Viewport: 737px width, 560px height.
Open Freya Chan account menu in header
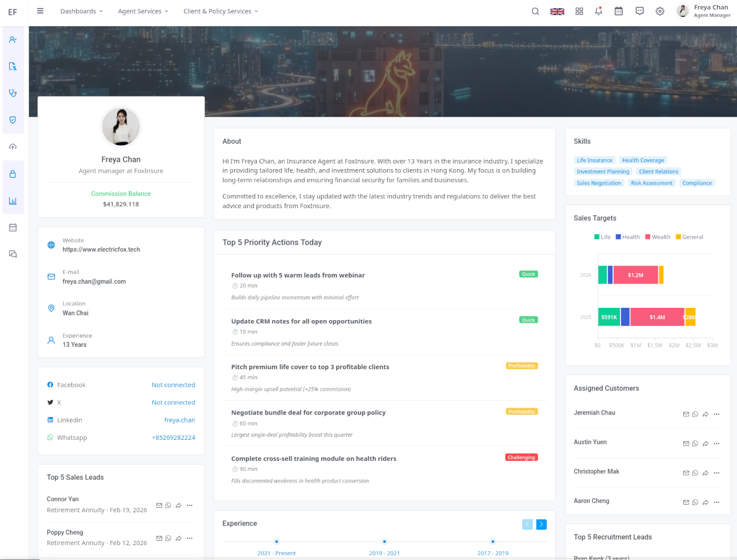[x=703, y=11]
